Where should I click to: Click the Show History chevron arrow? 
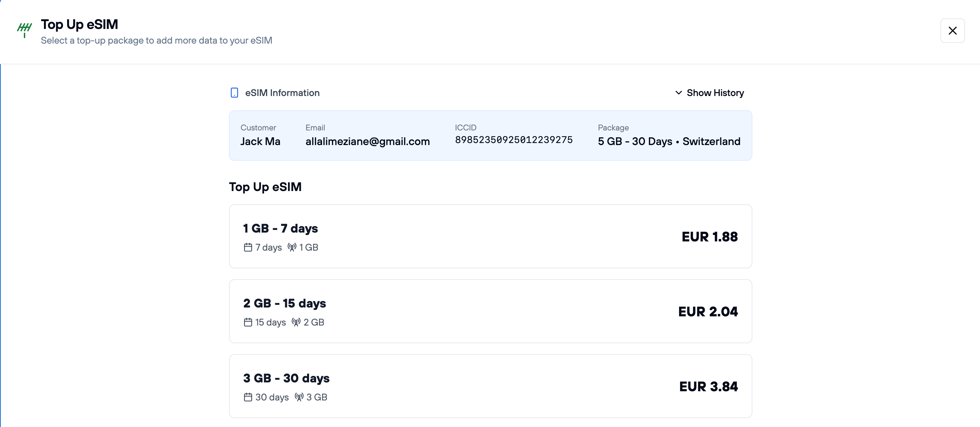point(678,93)
